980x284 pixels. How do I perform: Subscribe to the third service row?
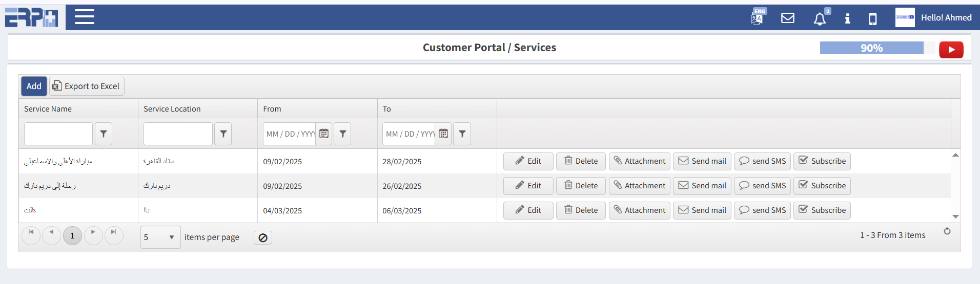(822, 210)
